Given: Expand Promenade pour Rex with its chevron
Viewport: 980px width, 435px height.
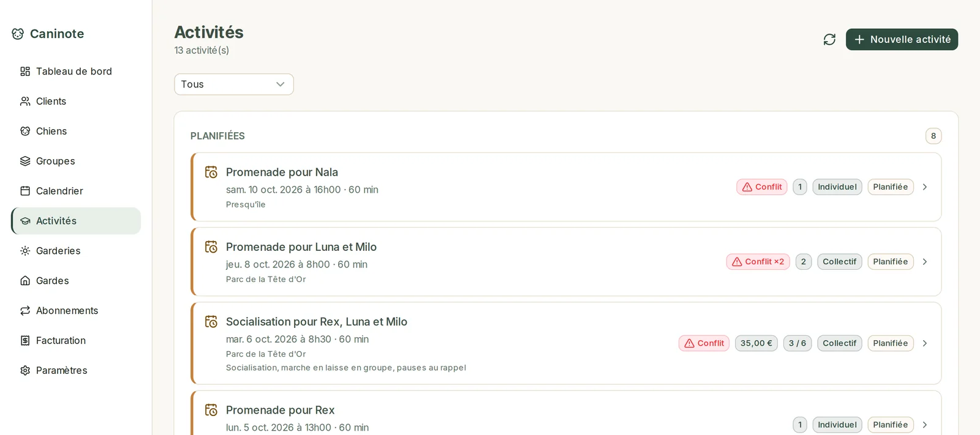Looking at the screenshot, I should pyautogui.click(x=925, y=425).
